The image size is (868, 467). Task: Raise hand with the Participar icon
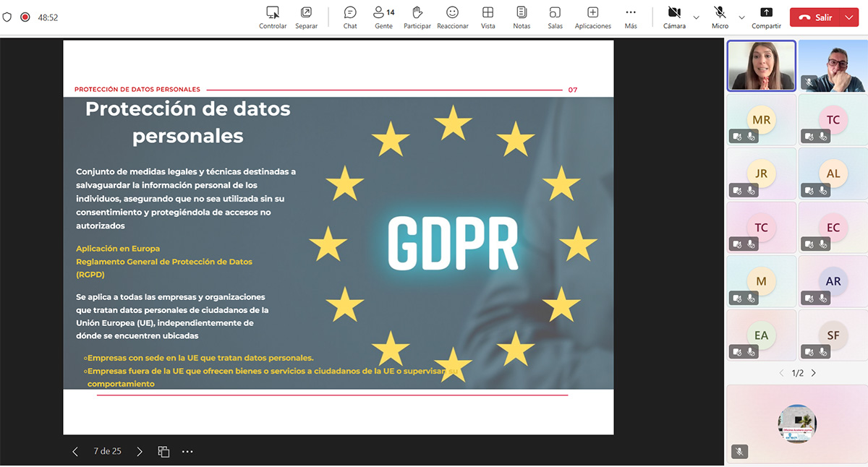pos(417,17)
